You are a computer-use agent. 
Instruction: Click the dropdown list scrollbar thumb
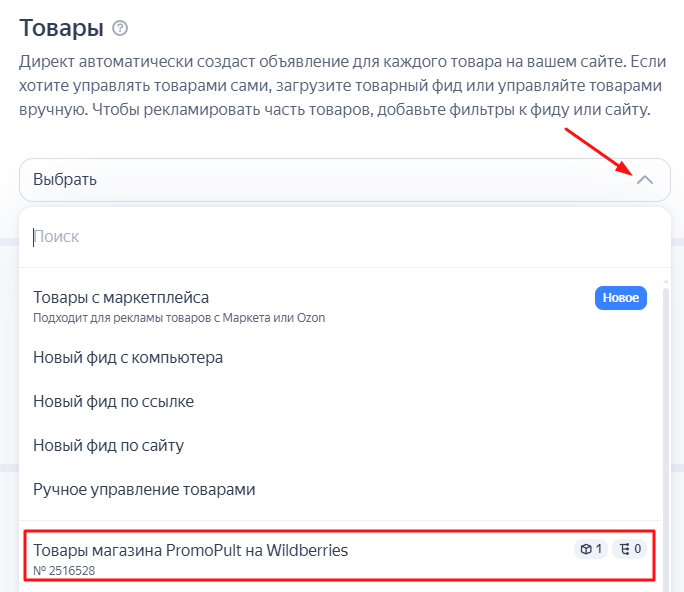(x=666, y=436)
